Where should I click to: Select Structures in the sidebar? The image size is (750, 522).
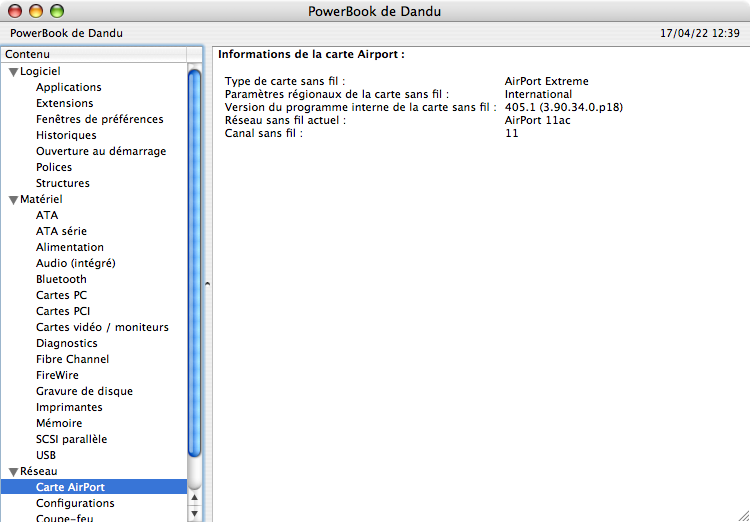[63, 183]
